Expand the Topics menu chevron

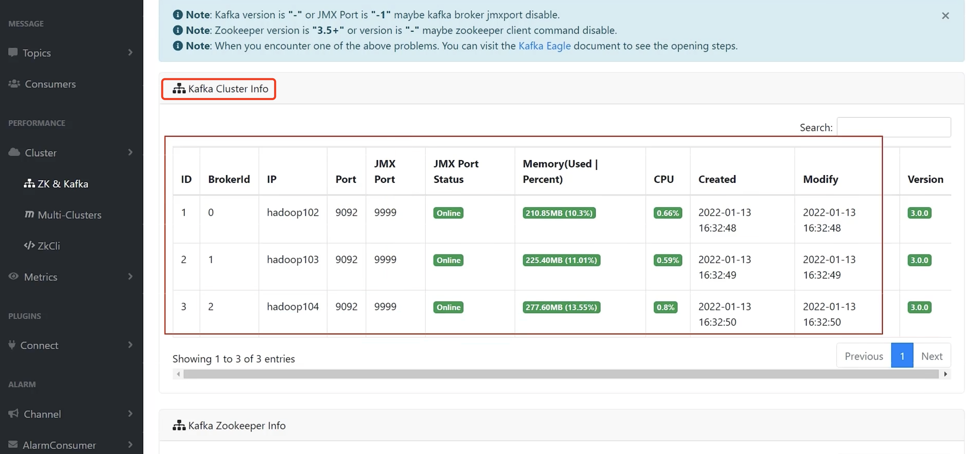130,52
